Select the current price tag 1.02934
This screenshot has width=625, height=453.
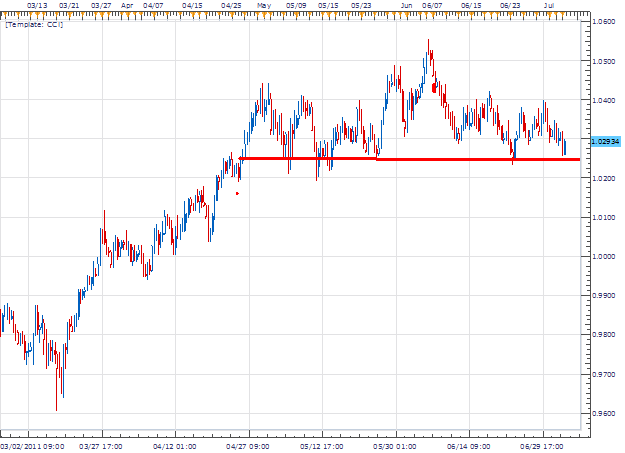[x=605, y=142]
